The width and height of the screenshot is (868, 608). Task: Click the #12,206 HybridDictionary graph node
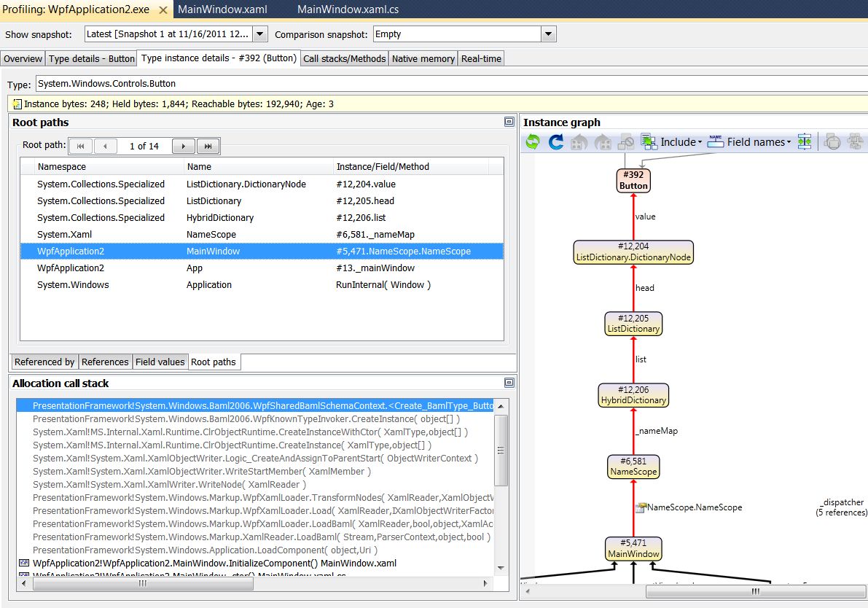633,395
